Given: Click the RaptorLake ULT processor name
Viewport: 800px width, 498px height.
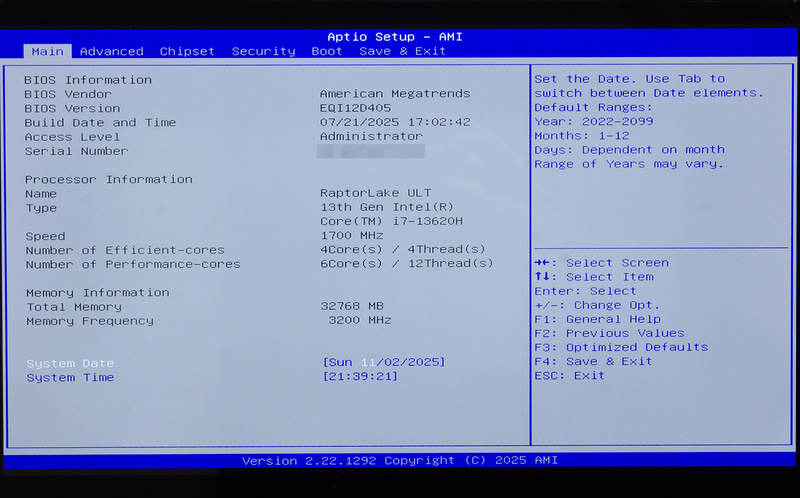Looking at the screenshot, I should point(376,193).
